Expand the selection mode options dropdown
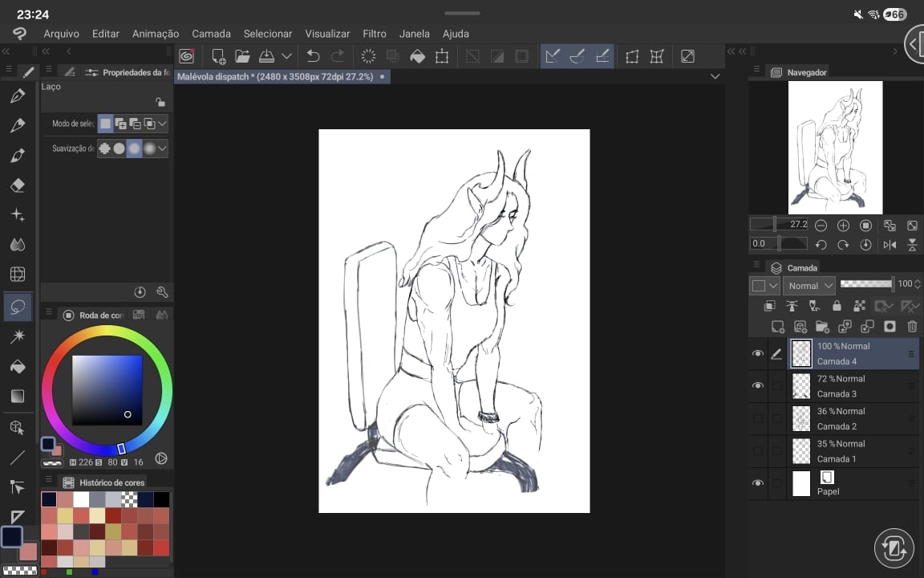This screenshot has height=578, width=924. [x=163, y=124]
